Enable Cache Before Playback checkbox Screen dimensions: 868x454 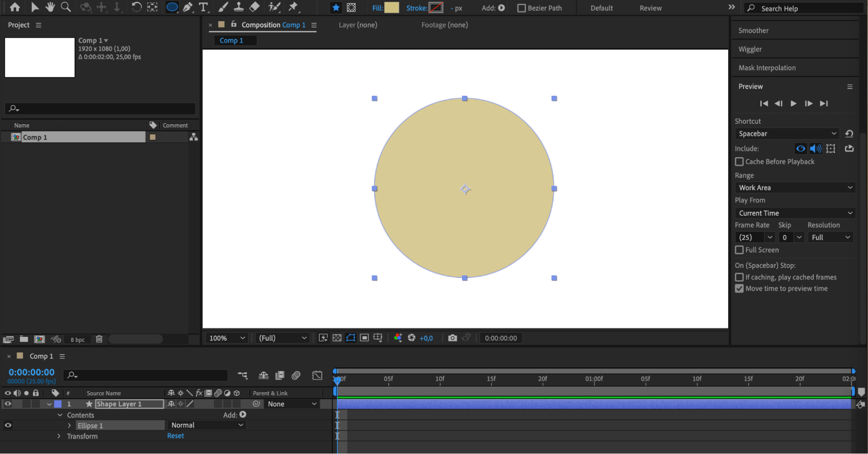coord(739,161)
